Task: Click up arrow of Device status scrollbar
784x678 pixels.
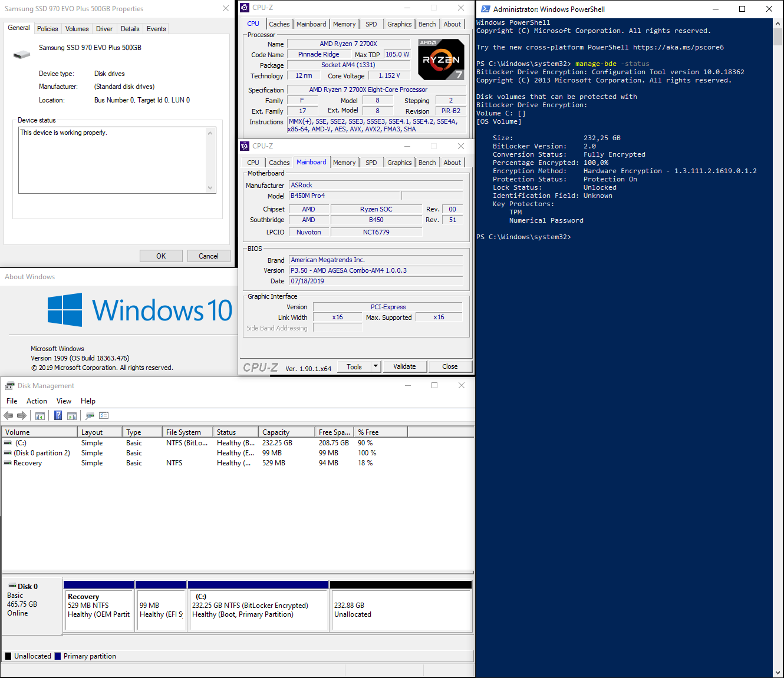Action: 210,133
